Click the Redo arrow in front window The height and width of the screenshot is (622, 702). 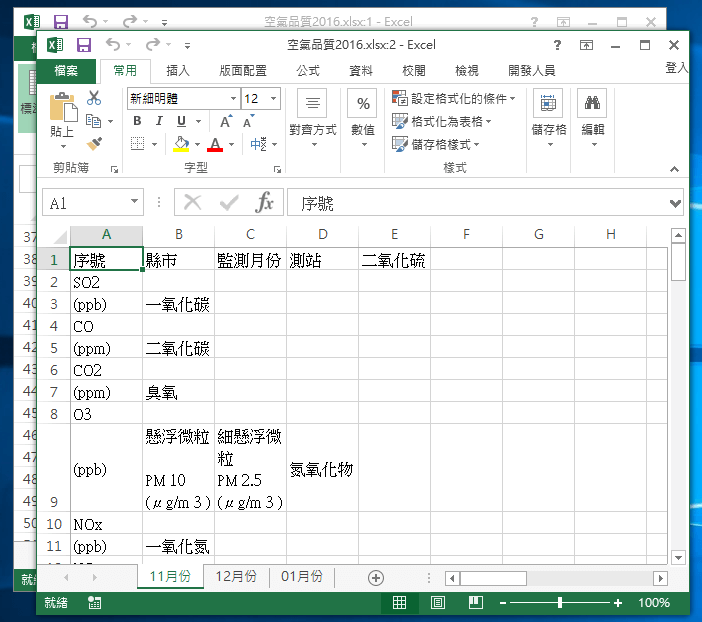(x=153, y=44)
